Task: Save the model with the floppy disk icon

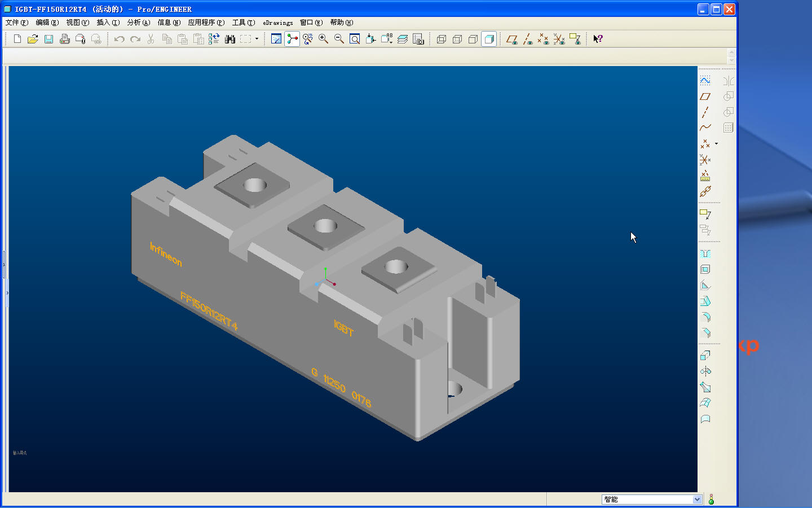Action: click(48, 39)
